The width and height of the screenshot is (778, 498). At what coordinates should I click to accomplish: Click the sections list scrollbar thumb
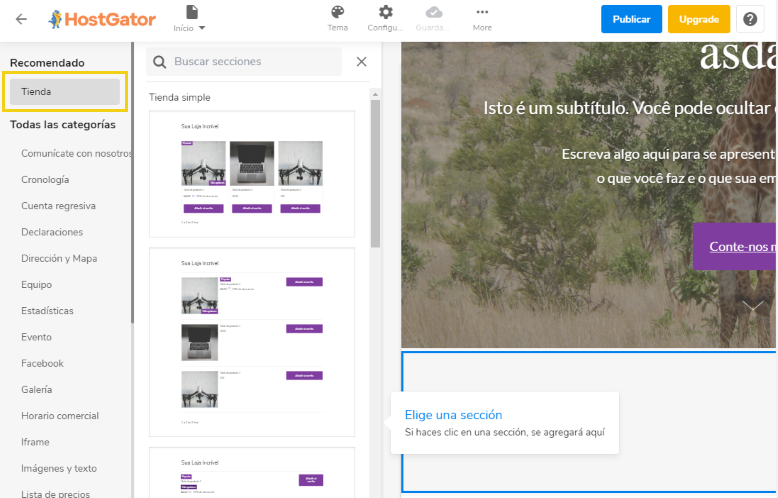coord(375,174)
